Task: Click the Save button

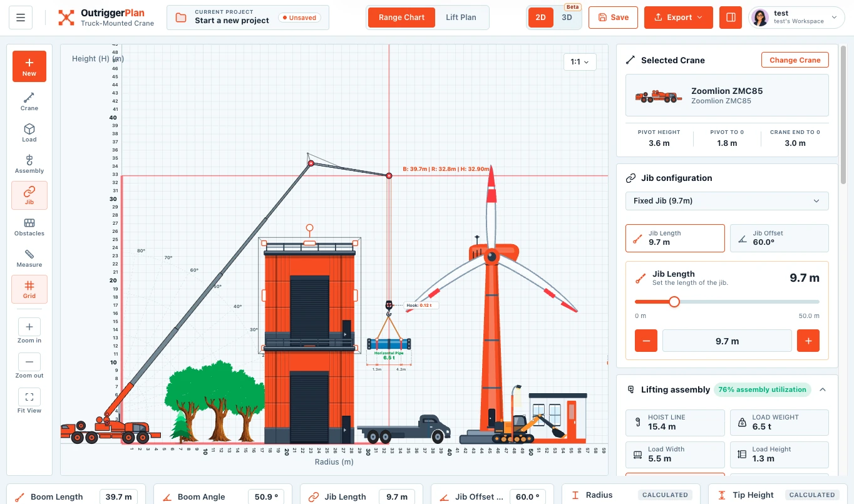Action: coord(614,18)
